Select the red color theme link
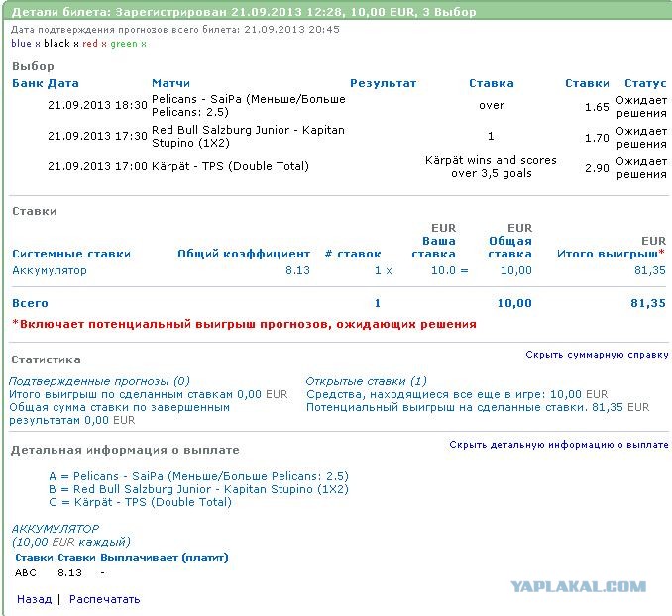 [x=90, y=44]
